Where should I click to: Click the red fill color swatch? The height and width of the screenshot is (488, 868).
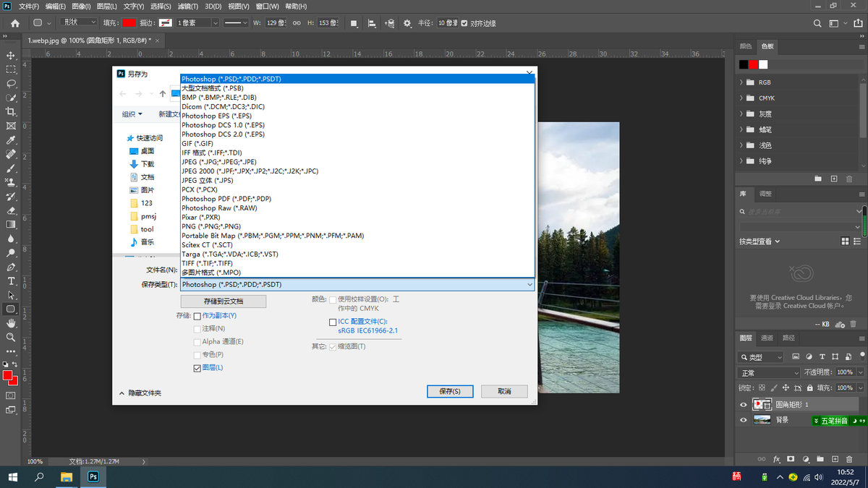click(x=129, y=23)
